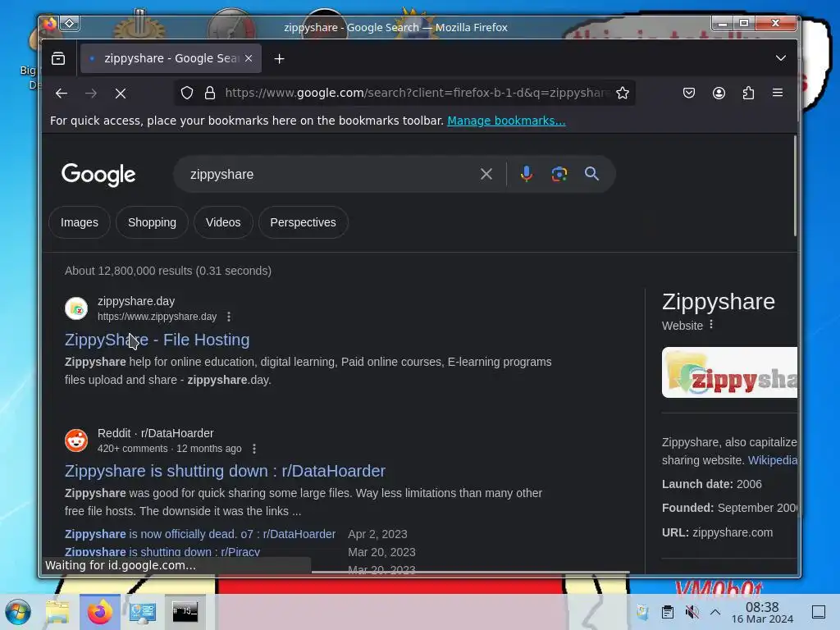The width and height of the screenshot is (840, 630).
Task: Open the system settings taskbar icon
Action: point(143,612)
